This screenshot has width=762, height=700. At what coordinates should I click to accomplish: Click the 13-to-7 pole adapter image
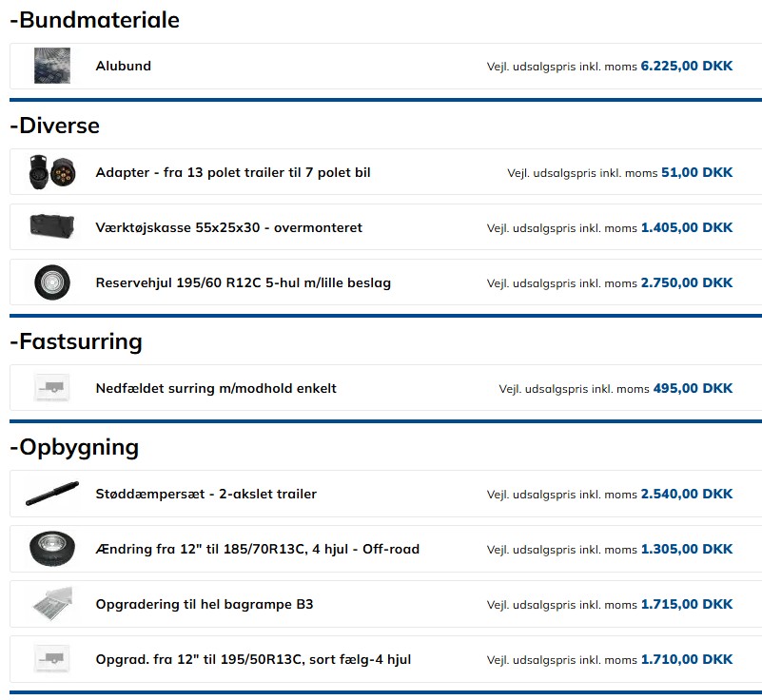tap(51, 172)
